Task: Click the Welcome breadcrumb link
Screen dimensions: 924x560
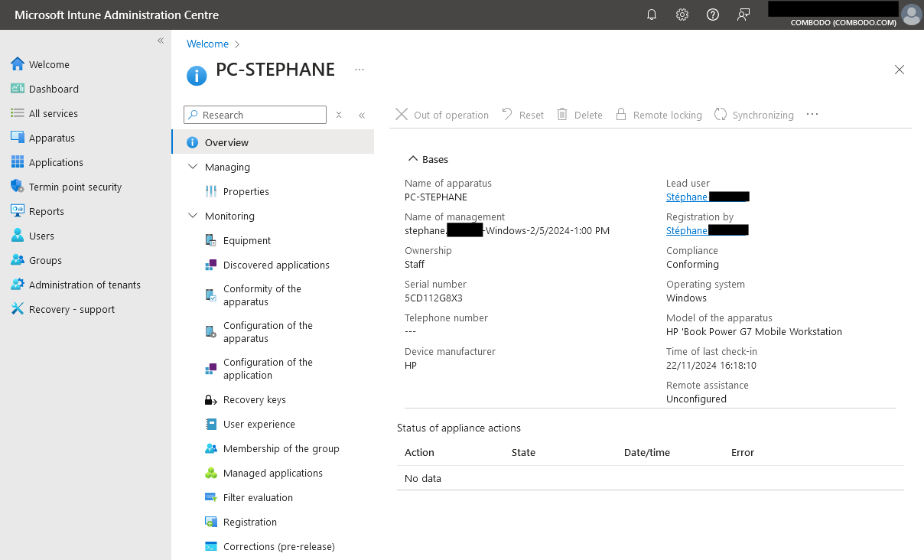Action: pyautogui.click(x=207, y=44)
